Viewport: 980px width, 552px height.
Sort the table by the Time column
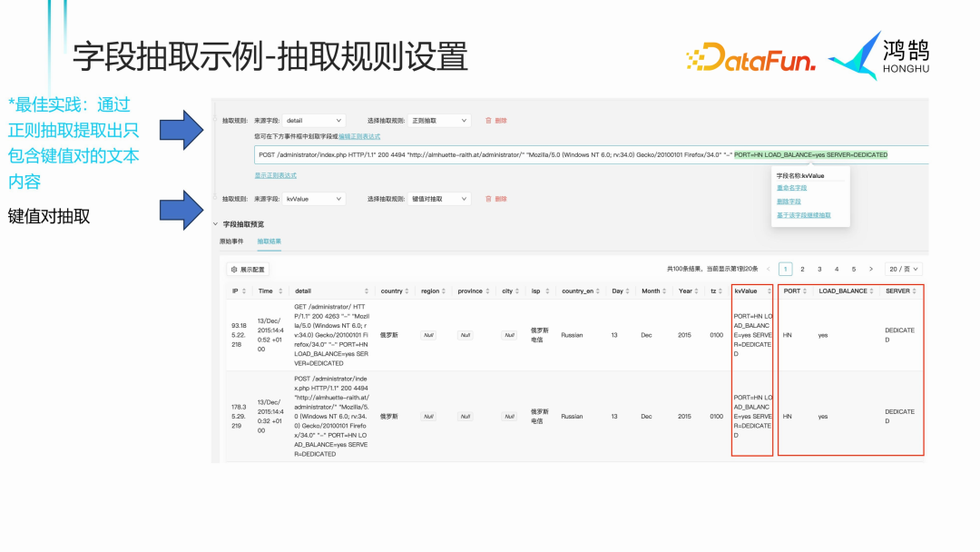[279, 291]
